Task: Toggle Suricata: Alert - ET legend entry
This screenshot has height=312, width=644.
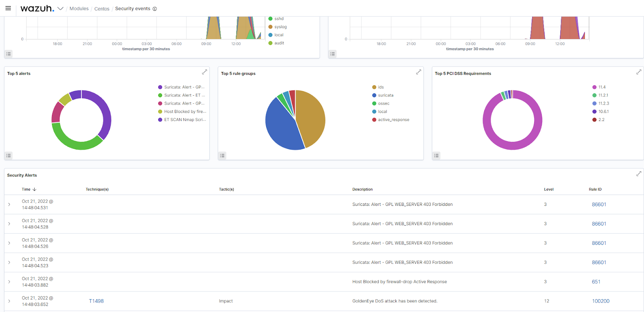Action: coord(182,95)
